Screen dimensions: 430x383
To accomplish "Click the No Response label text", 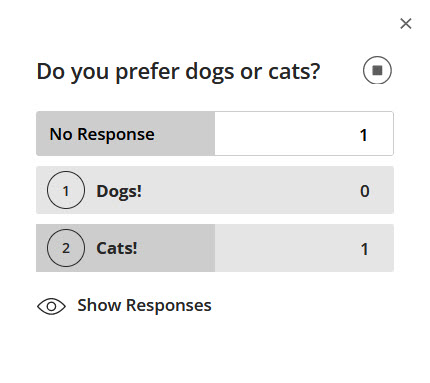I will click(x=102, y=135).
